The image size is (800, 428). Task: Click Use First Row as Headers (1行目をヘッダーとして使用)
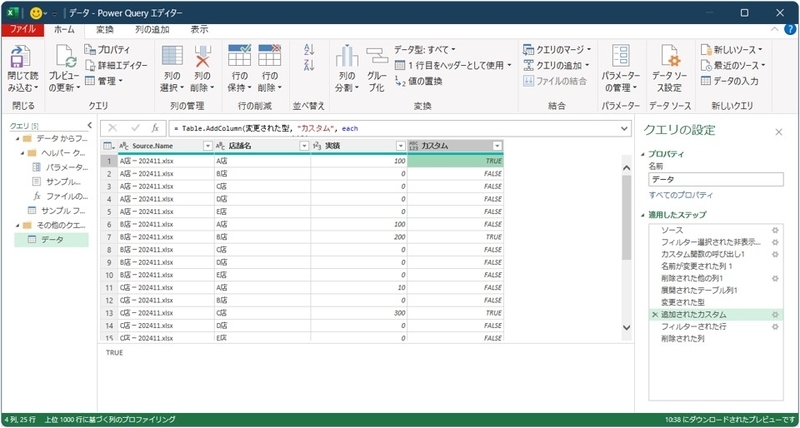[x=453, y=65]
